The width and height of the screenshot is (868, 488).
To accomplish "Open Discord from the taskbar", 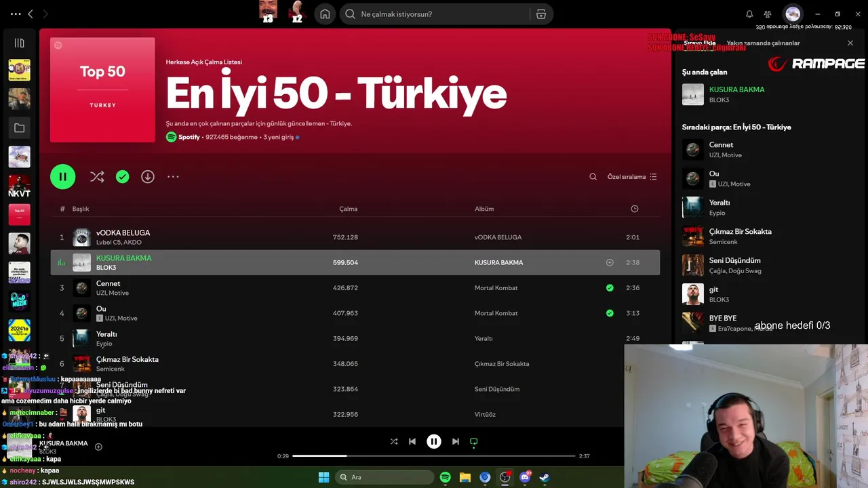I will [x=524, y=477].
